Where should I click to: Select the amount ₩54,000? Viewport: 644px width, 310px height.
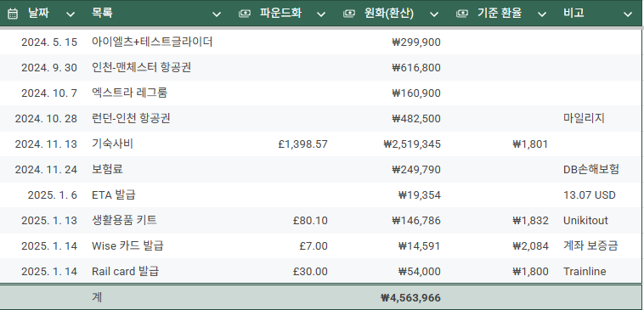420,272
